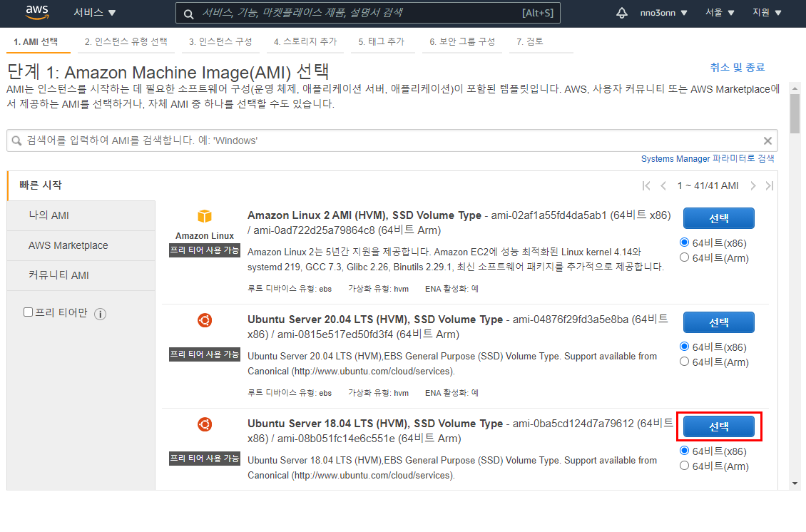Click Ubuntu Server 20.04 LTS (HVM) title
The image size is (806, 532).
(374, 319)
